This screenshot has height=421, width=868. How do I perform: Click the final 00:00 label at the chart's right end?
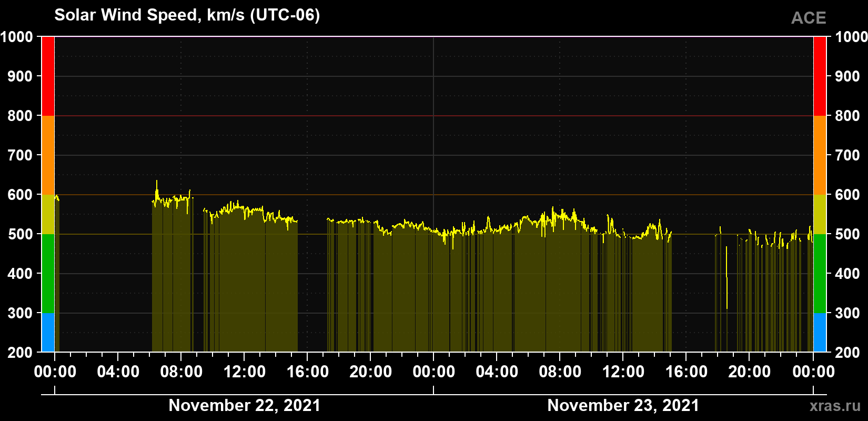(x=813, y=372)
